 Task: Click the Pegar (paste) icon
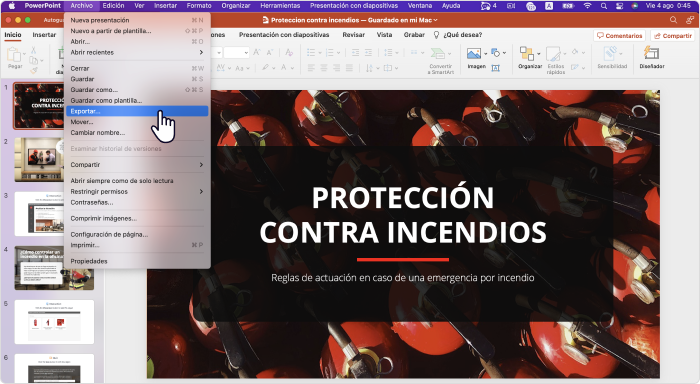click(x=14, y=54)
